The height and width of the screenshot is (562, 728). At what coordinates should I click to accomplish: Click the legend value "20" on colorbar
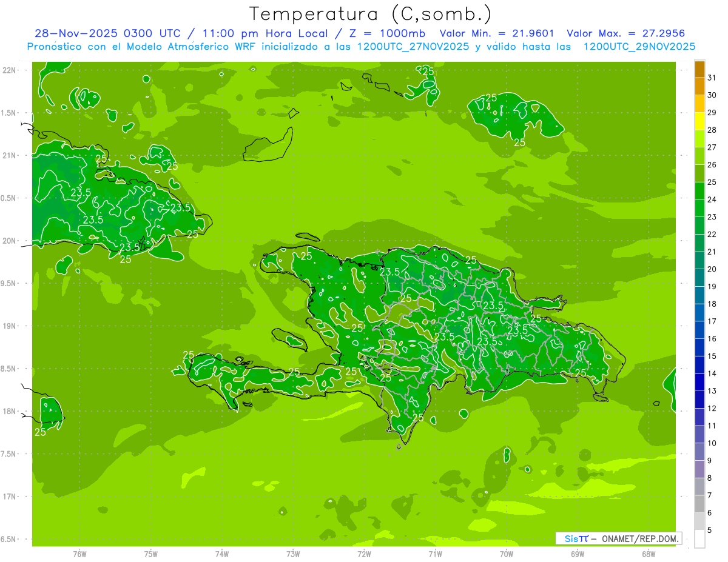pyautogui.click(x=712, y=269)
